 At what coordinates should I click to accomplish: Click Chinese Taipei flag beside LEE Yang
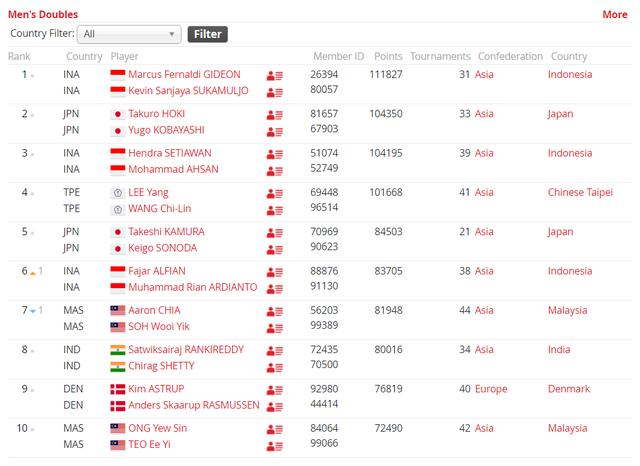118,193
